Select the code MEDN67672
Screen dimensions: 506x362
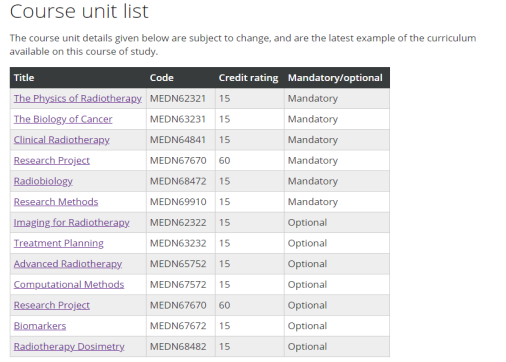(x=178, y=326)
